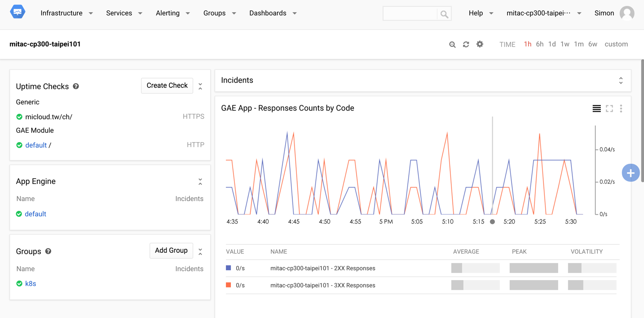Screen dimensions: 644x318
Task: Click the orange 3XX Responses color swatch
Action: (229, 285)
